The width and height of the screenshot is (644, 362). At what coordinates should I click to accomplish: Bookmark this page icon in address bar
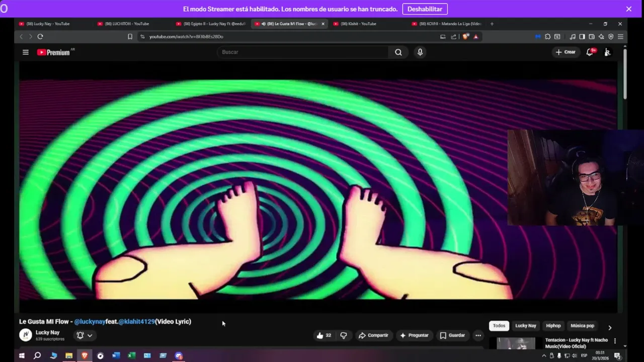130,36
